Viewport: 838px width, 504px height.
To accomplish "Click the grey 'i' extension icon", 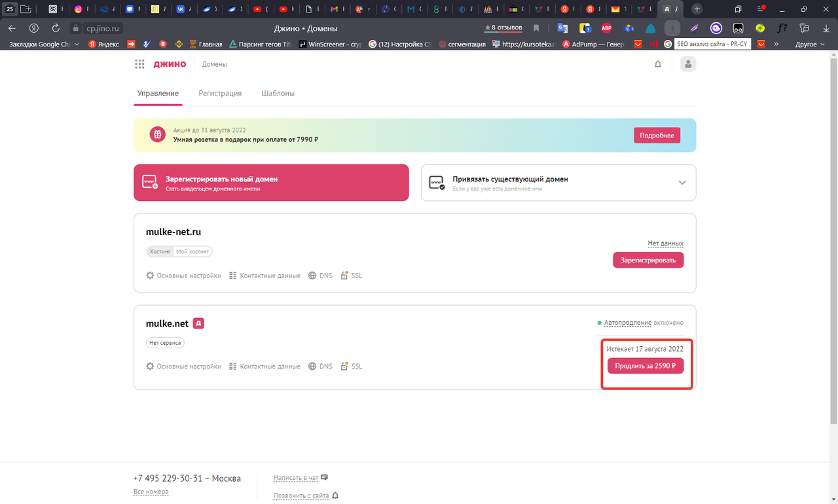I will (x=672, y=28).
